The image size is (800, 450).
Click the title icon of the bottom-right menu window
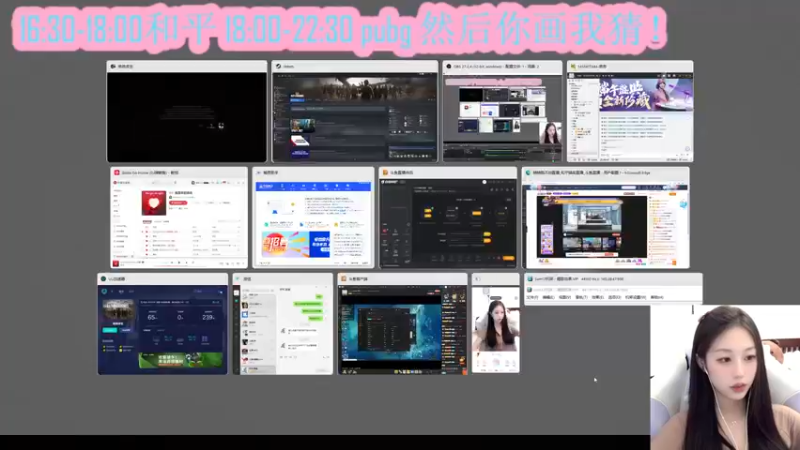(x=530, y=279)
